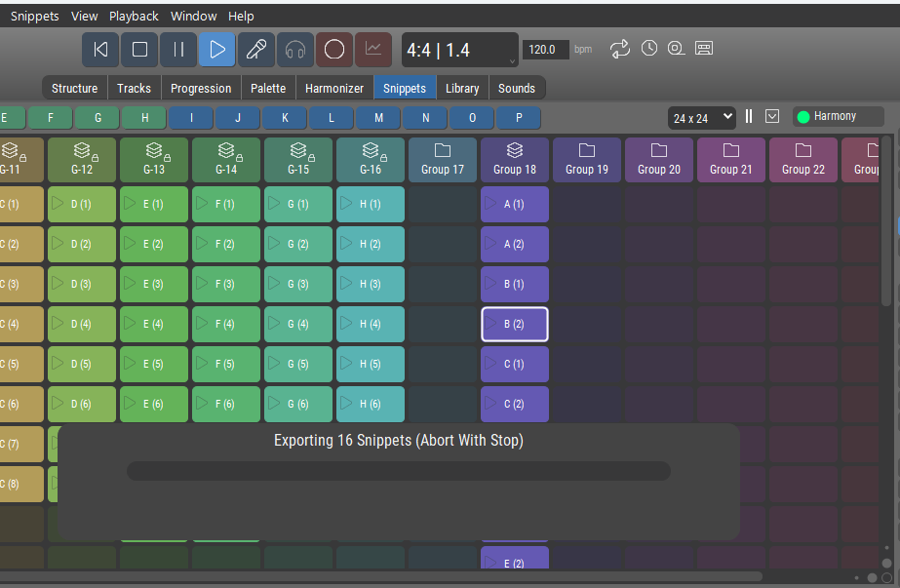The height and width of the screenshot is (588, 900).
Task: Open the 24 x 24 grid size dropdown
Action: coord(701,118)
